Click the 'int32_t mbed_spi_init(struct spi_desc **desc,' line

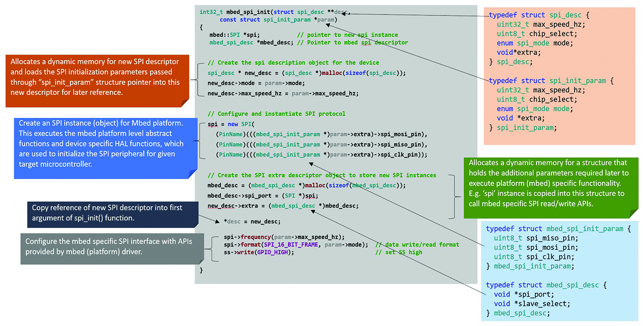(276, 12)
